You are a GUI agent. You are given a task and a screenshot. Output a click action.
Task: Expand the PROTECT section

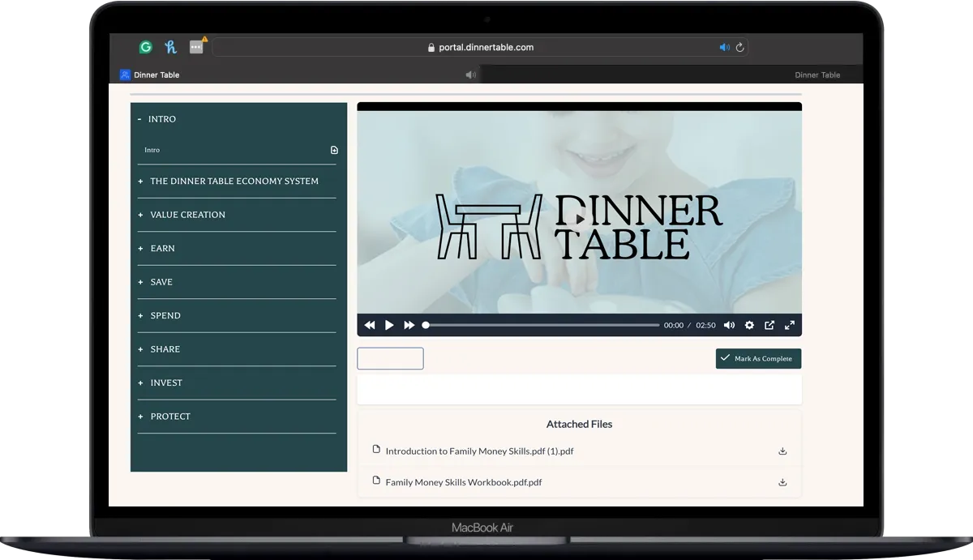pos(237,417)
